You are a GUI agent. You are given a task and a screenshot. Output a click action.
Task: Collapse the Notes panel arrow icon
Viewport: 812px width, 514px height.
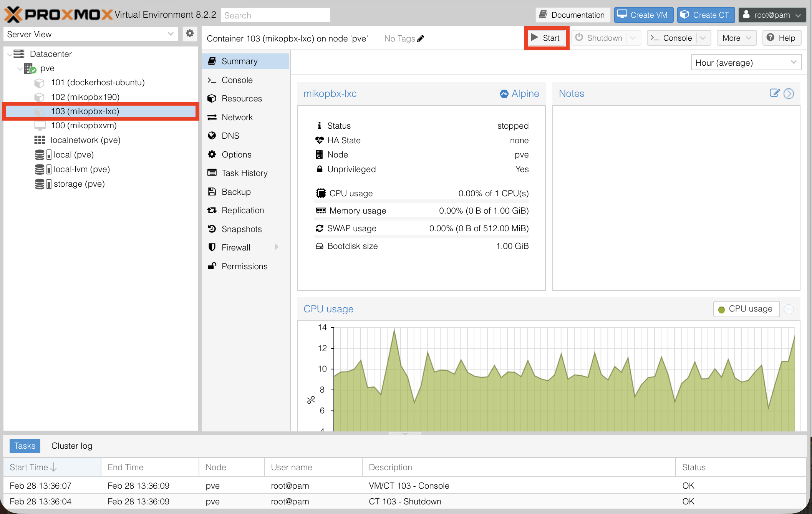tap(789, 93)
